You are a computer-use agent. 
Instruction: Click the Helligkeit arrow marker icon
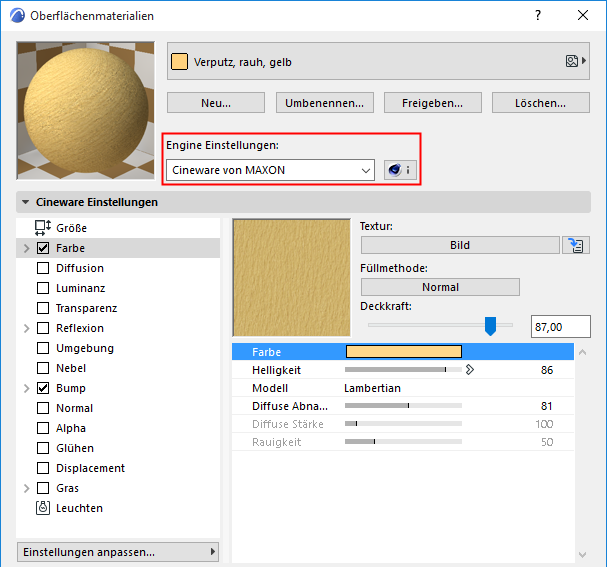469,370
